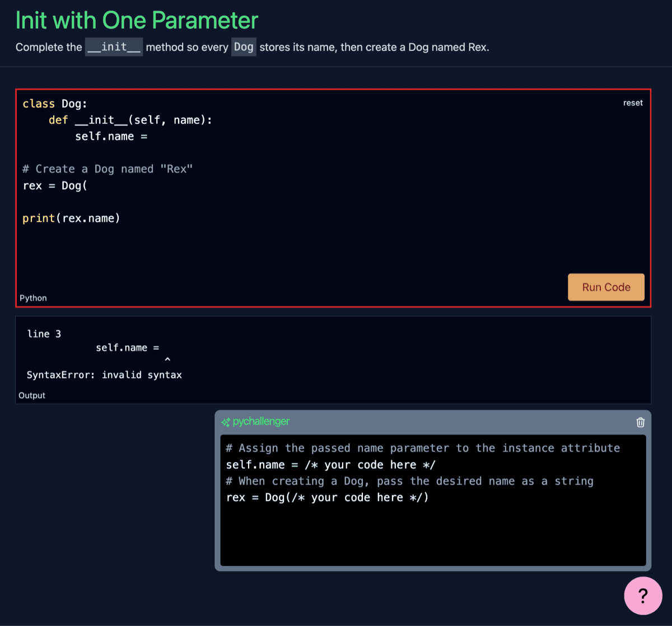Viewport: 672px width, 626px height.
Task: Select the print(rex.name) statement
Action: (x=71, y=218)
